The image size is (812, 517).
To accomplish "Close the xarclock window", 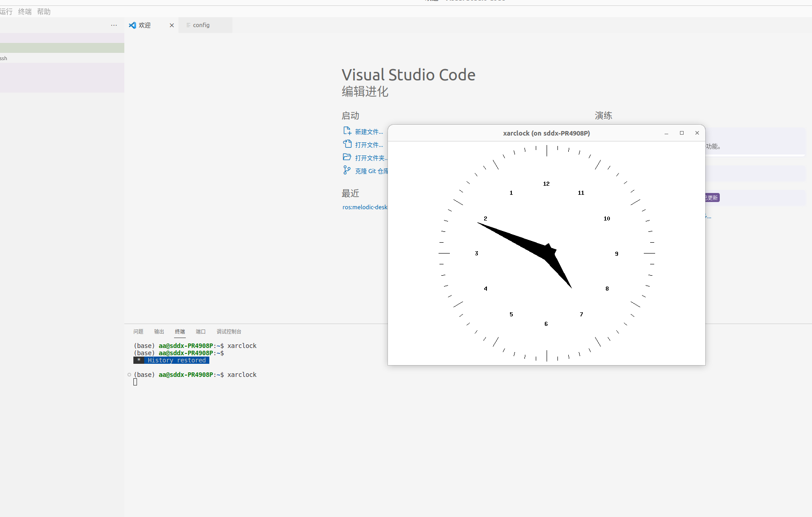I will 697,133.
